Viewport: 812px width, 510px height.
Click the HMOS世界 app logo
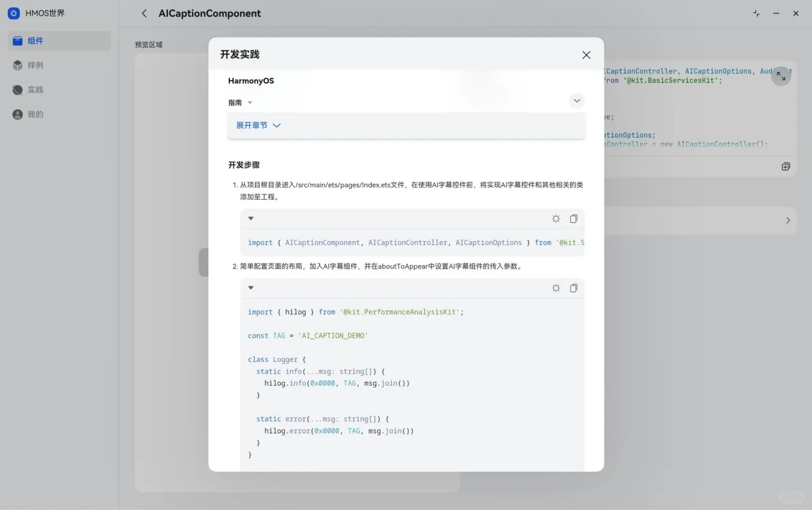[x=14, y=13]
